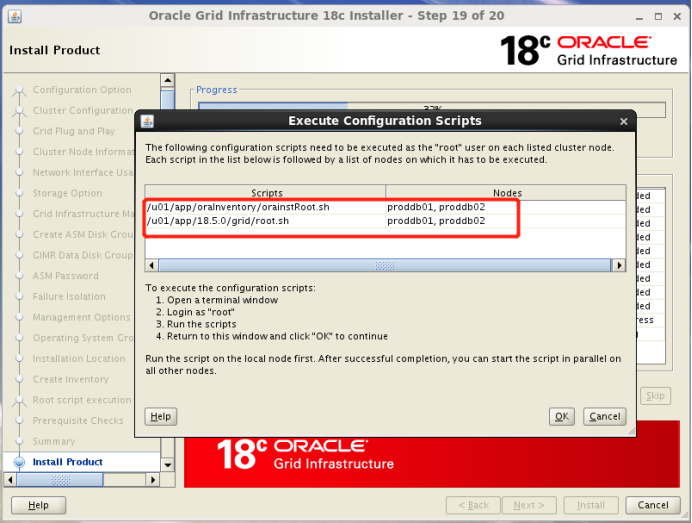This screenshot has height=523, width=692.
Task: Click the disabled Install button
Action: coord(590,505)
